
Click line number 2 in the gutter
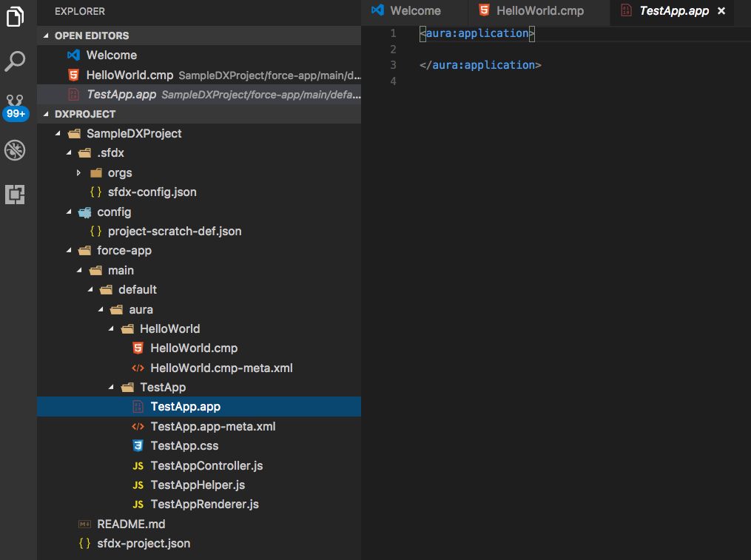(x=393, y=50)
